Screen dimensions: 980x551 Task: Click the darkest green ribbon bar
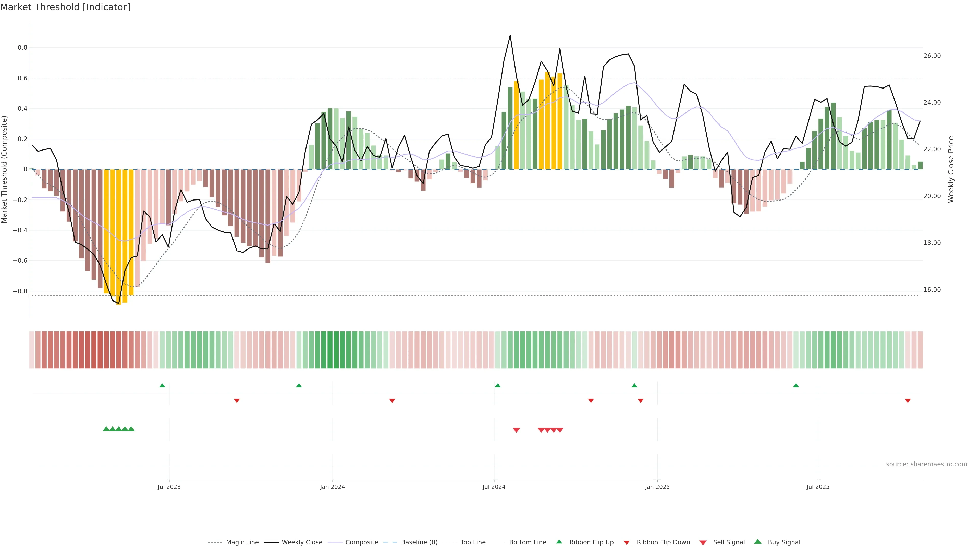tap(336, 350)
